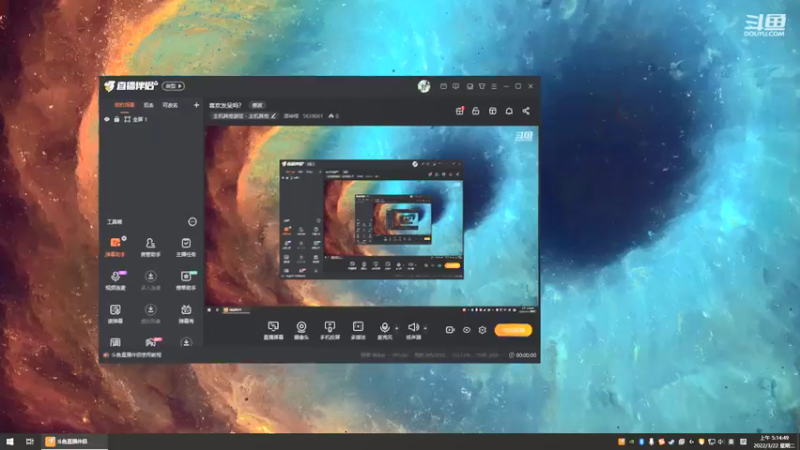
Task: Expand the microphone dropdown arrow
Action: (397, 329)
